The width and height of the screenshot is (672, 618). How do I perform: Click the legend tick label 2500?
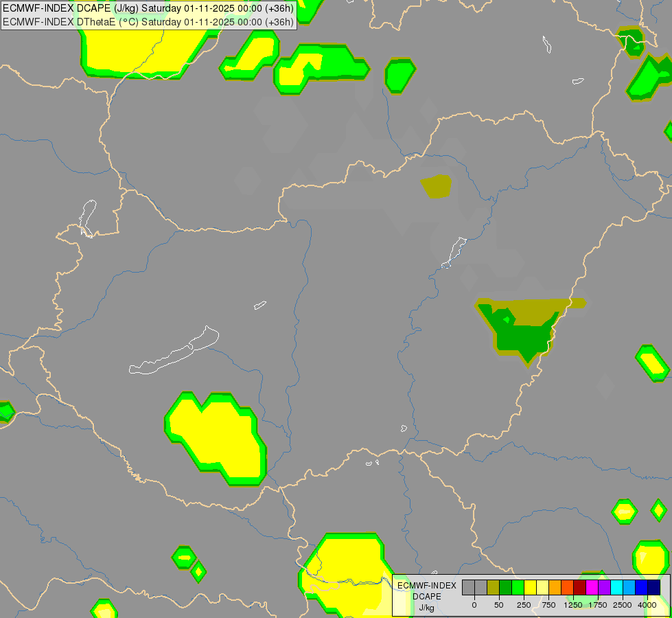tap(623, 605)
